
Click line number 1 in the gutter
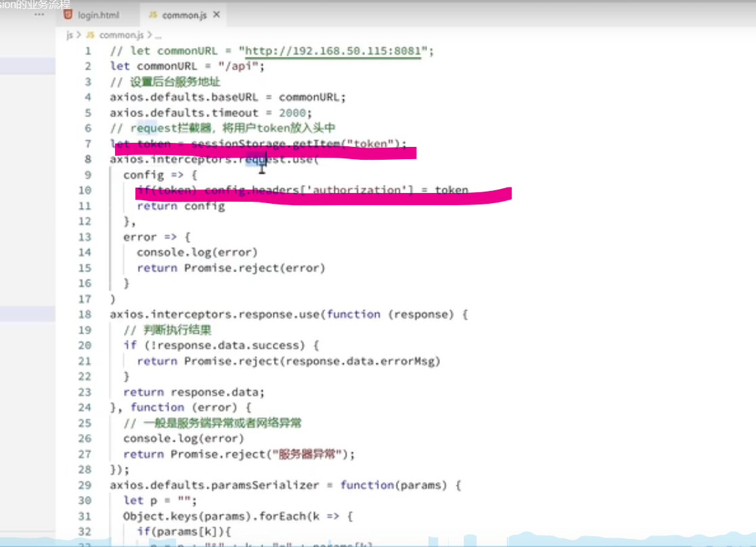point(88,51)
